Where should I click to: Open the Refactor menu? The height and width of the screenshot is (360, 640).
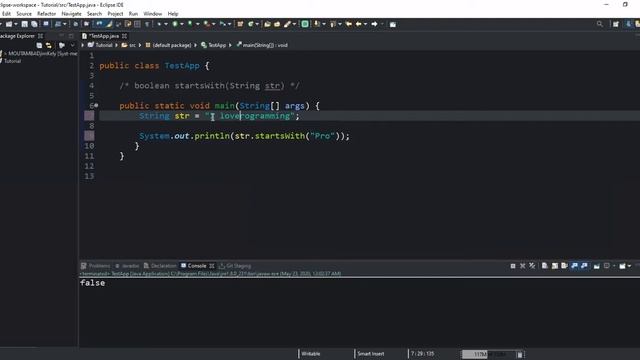(x=46, y=13)
